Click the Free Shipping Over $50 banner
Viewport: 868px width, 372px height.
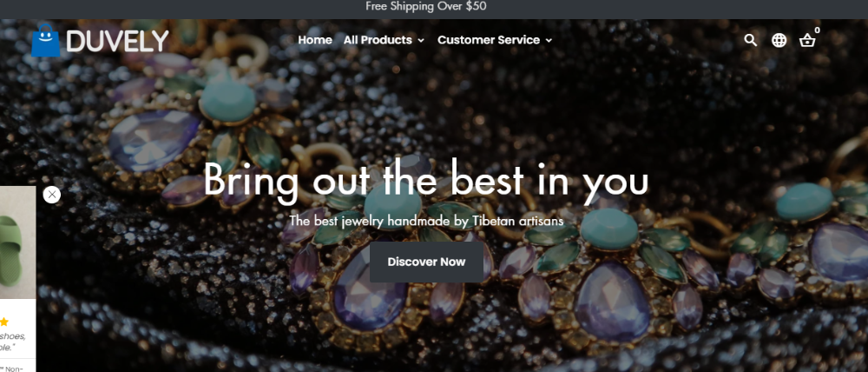(425, 7)
